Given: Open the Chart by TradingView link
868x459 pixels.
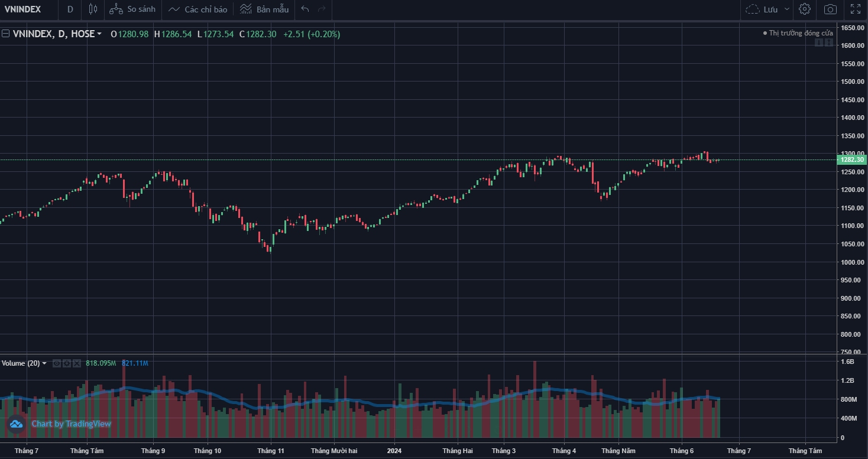Looking at the screenshot, I should tap(71, 424).
